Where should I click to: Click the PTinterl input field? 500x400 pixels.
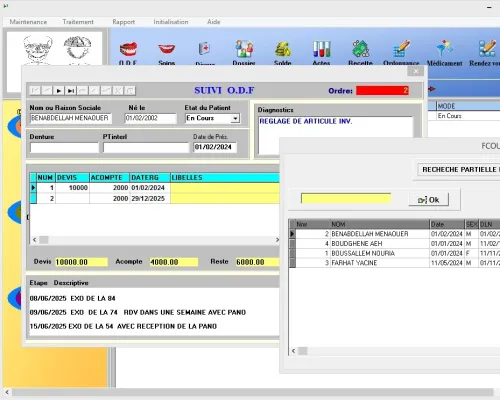146,147
